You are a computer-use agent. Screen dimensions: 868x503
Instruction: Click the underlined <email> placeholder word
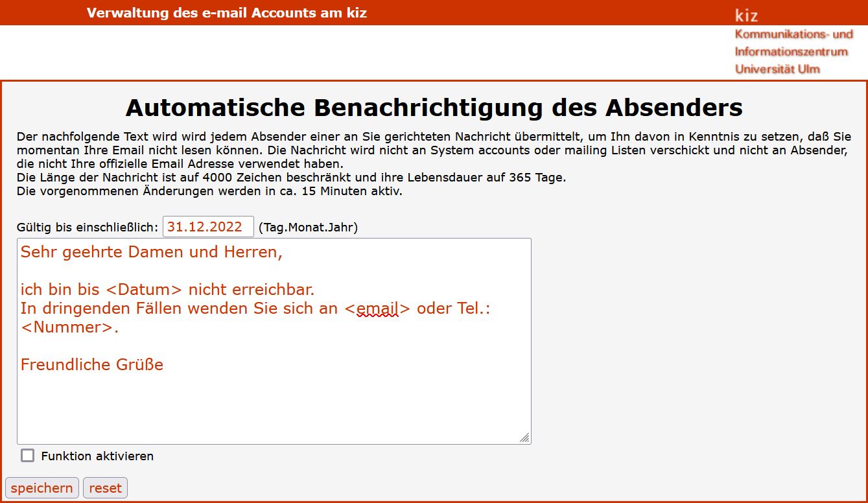coord(377,309)
